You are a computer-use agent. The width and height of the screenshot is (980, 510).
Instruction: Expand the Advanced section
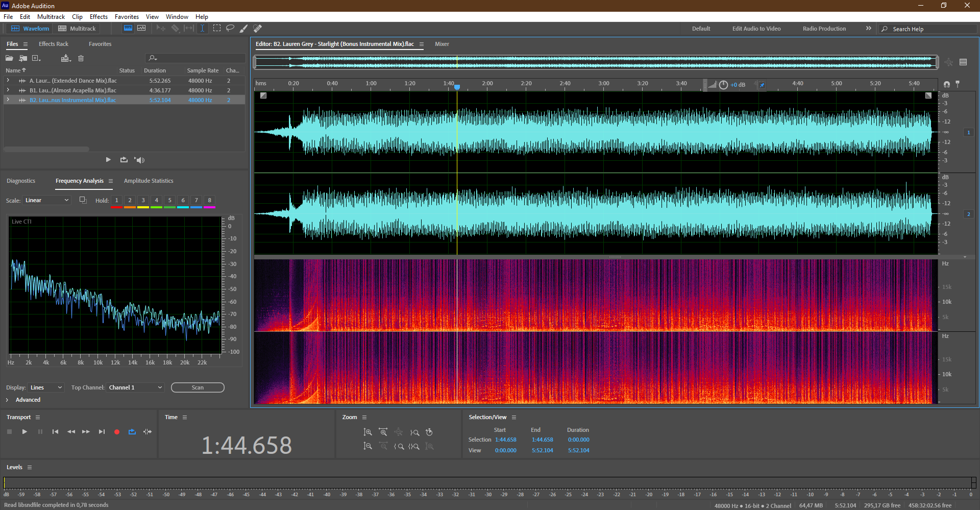(x=7, y=400)
